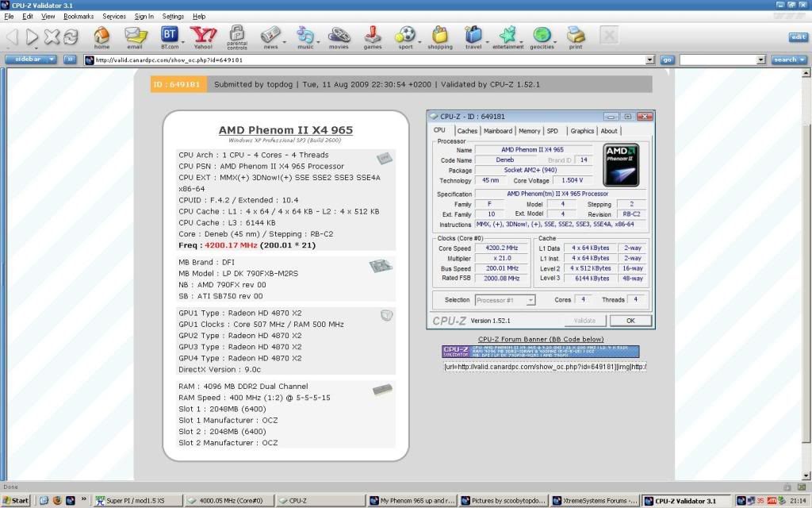Screen dimensions: 812x508
Task: Switch to Super PI / mod1.5 XS taskbar item
Action: (138, 501)
